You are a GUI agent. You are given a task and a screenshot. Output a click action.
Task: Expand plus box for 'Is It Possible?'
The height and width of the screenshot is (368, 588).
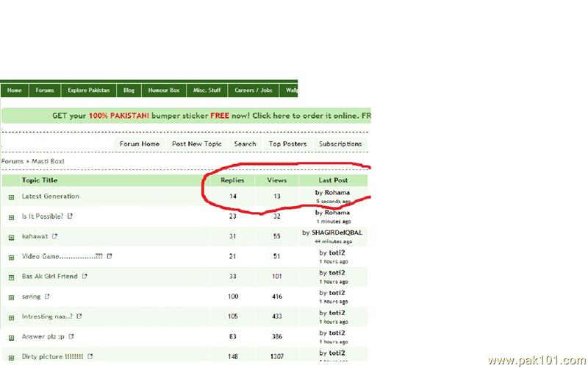[11, 217]
